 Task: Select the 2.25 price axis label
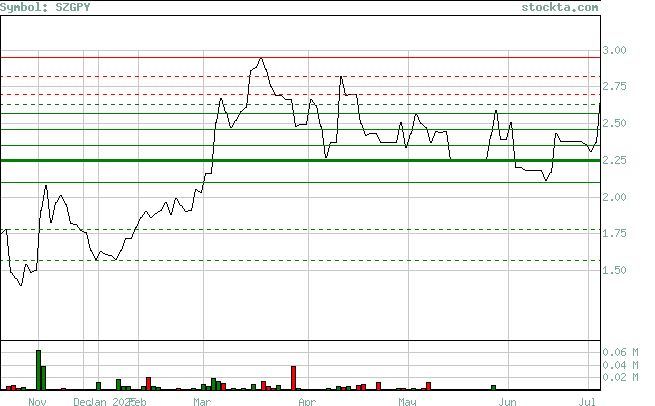coord(614,160)
